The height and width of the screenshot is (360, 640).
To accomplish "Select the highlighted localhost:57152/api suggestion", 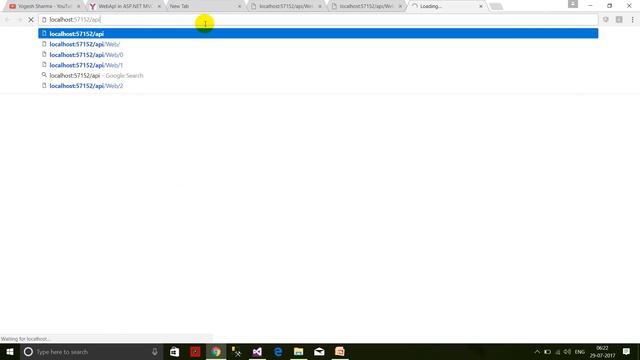I will pyautogui.click(x=318, y=33).
